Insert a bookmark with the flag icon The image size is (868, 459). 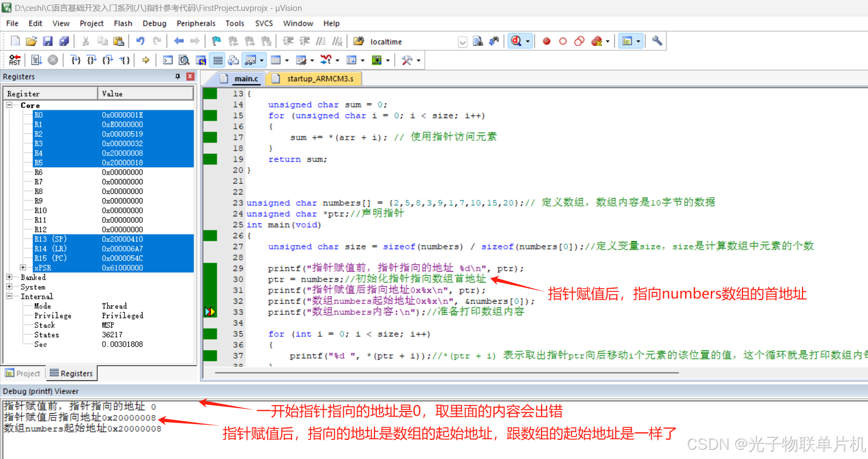tap(217, 41)
